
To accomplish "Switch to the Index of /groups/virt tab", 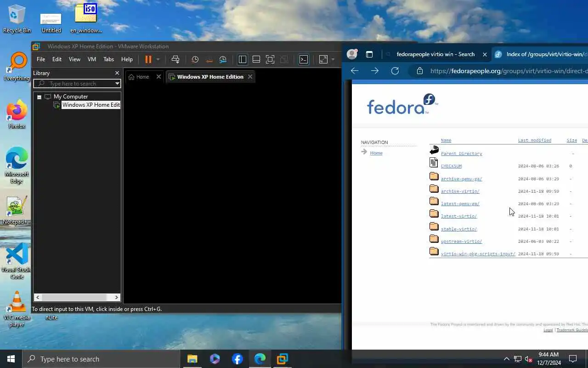I will click(x=540, y=54).
